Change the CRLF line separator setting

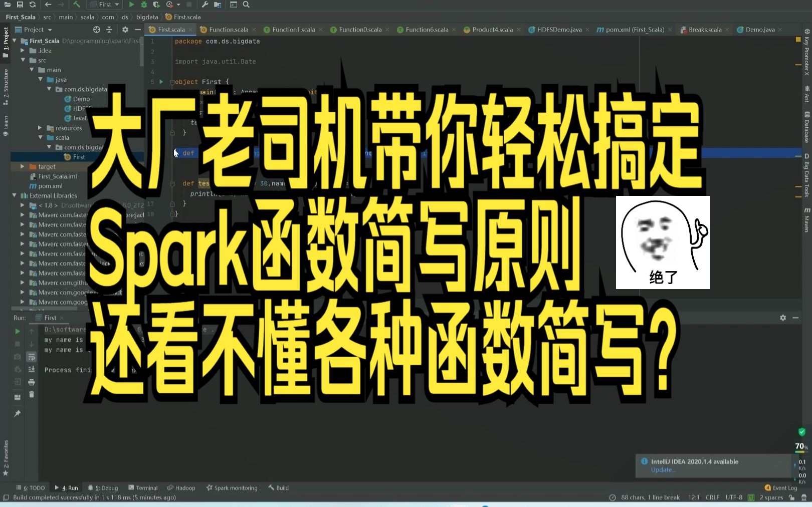point(712,497)
